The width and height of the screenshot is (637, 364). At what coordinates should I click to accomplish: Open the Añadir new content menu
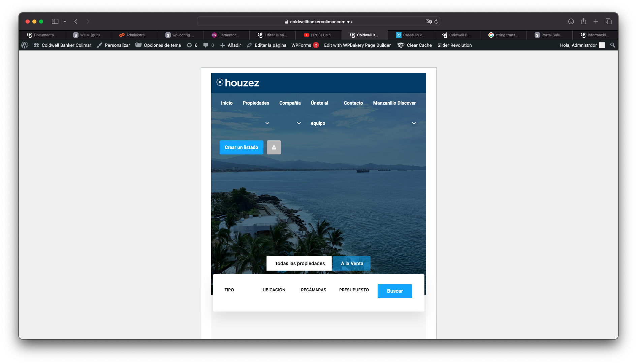(231, 45)
